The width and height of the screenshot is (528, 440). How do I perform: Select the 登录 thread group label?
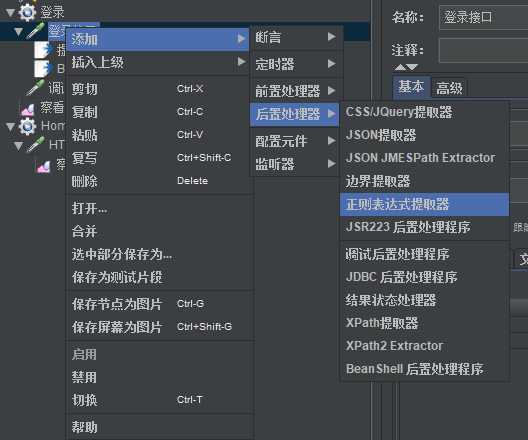click(x=52, y=12)
